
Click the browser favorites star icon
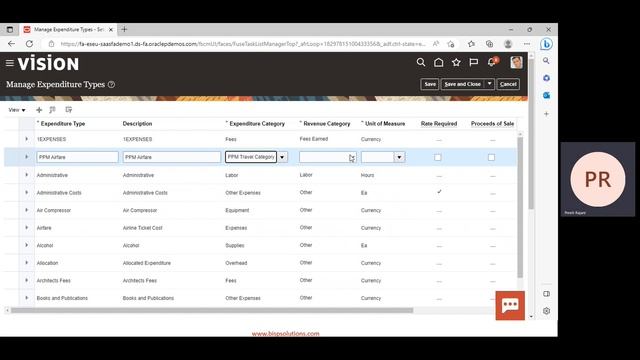pyautogui.click(x=471, y=44)
